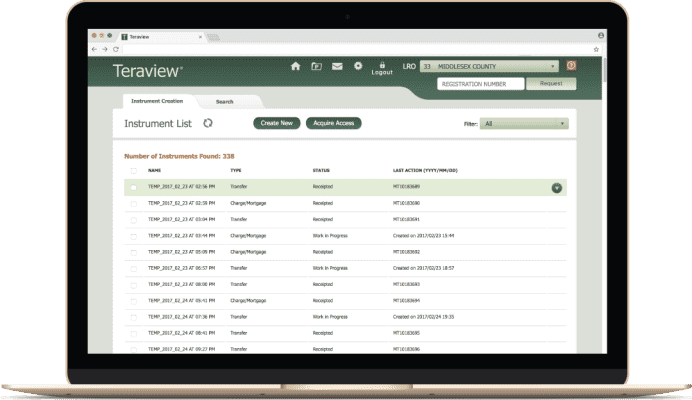This screenshot has width=692, height=400.
Task: Refresh the Instrument List
Action: [x=208, y=123]
